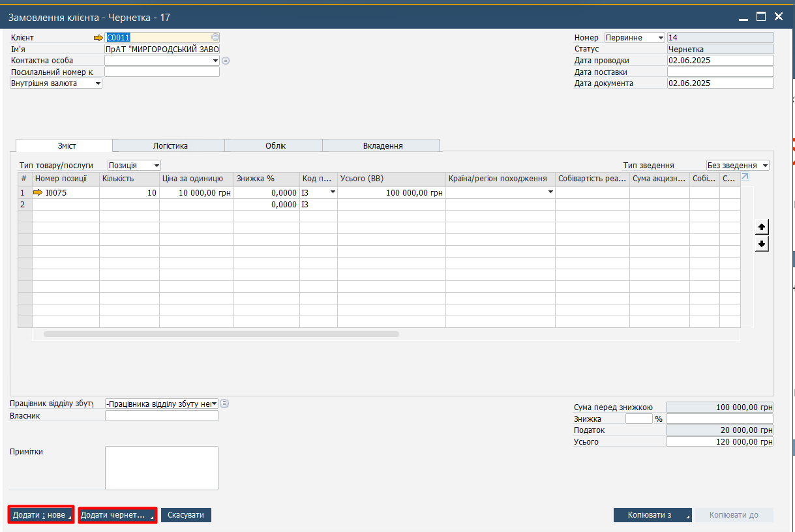Click Країна/регіон походження column header
This screenshot has width=795, height=532.
click(x=500, y=179)
